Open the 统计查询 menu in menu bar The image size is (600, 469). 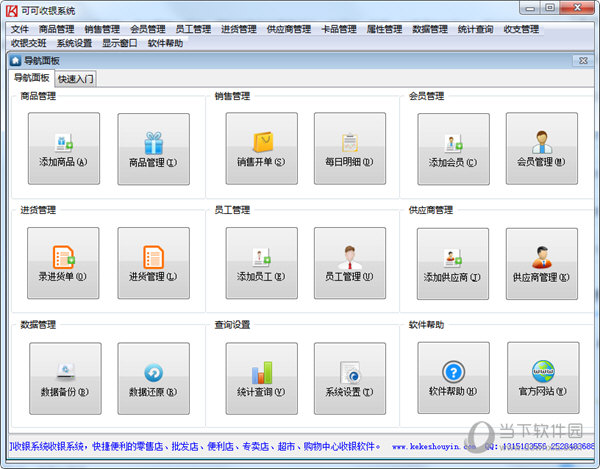476,29
